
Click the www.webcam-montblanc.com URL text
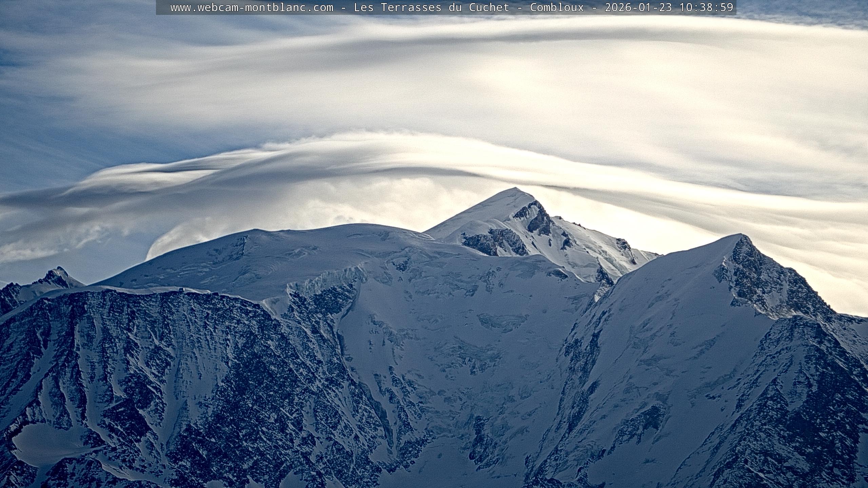click(x=252, y=7)
